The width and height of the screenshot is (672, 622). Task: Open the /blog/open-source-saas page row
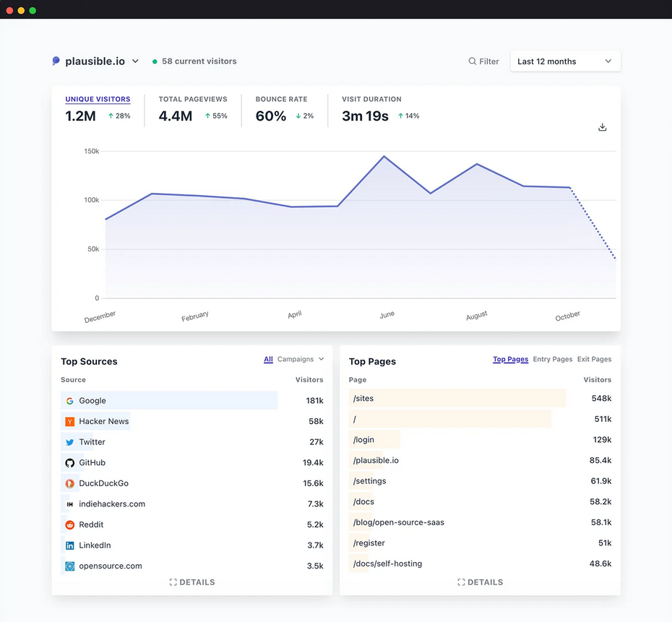[x=399, y=522]
